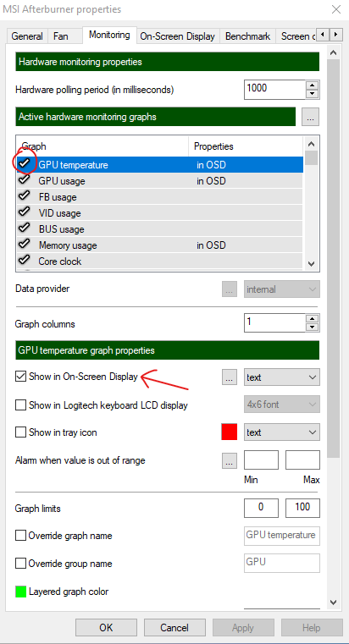The image size is (349, 644).
Task: Close the MSI Afterburner properties window
Action: [x=335, y=9]
